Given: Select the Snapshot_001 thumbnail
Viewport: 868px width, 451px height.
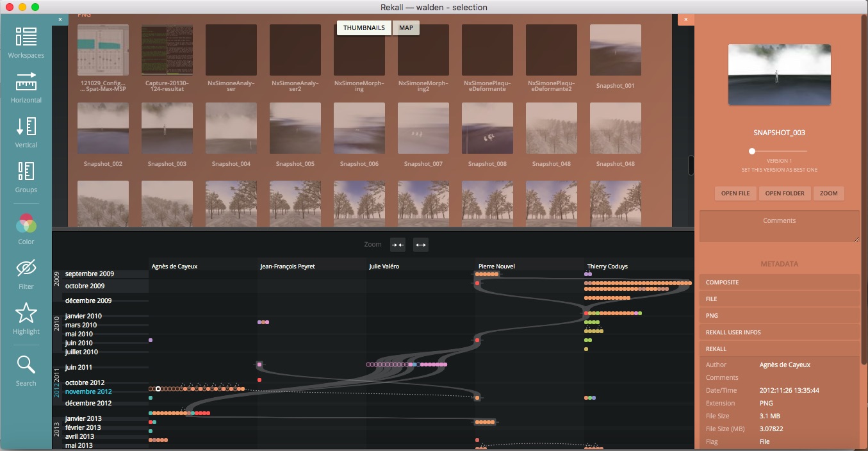Looking at the screenshot, I should (x=616, y=51).
